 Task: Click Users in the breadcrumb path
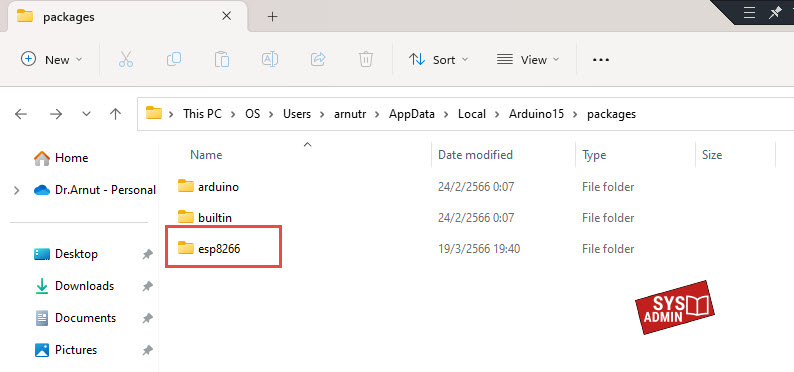tap(297, 114)
